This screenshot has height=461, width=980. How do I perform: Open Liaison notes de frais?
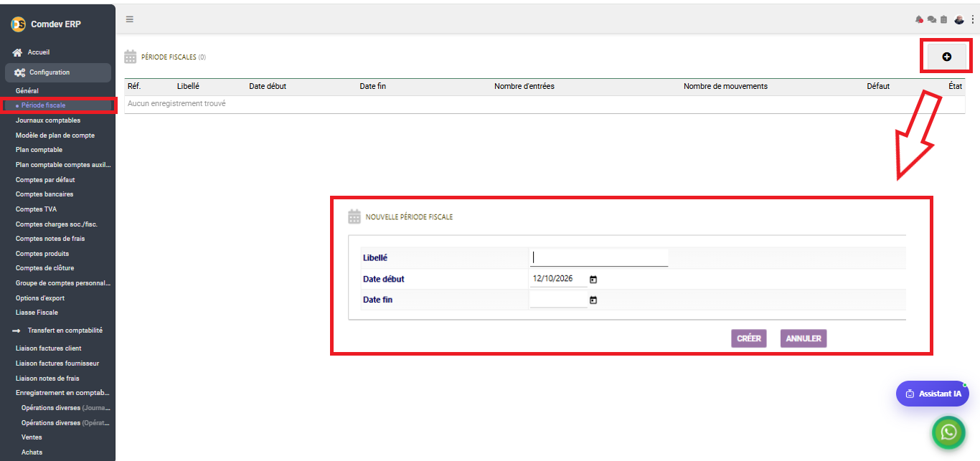[47, 379]
